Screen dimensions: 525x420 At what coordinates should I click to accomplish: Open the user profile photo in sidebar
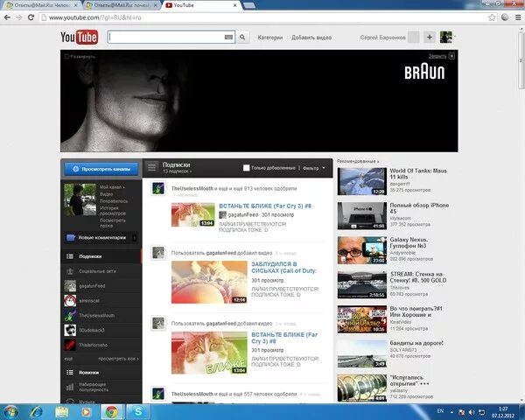coord(80,199)
